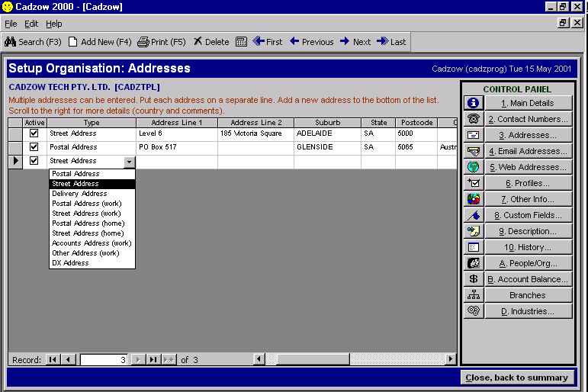Select Postal Address from dropdown list
Image resolution: width=588 pixels, height=392 pixels.
(92, 174)
